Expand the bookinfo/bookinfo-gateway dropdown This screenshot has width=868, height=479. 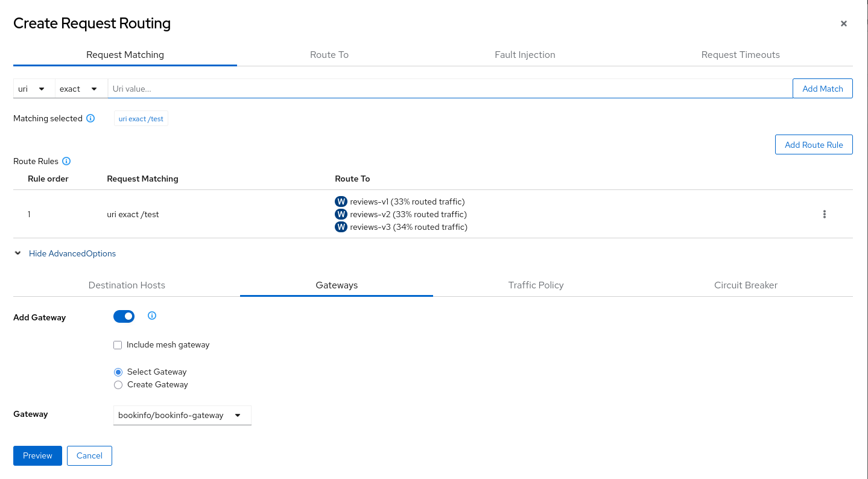(x=182, y=415)
